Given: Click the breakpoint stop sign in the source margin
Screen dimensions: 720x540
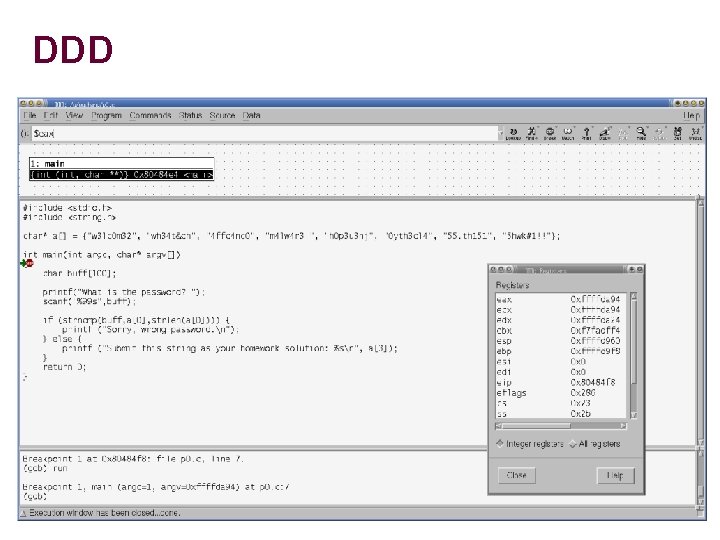Looking at the screenshot, I should [30, 263].
